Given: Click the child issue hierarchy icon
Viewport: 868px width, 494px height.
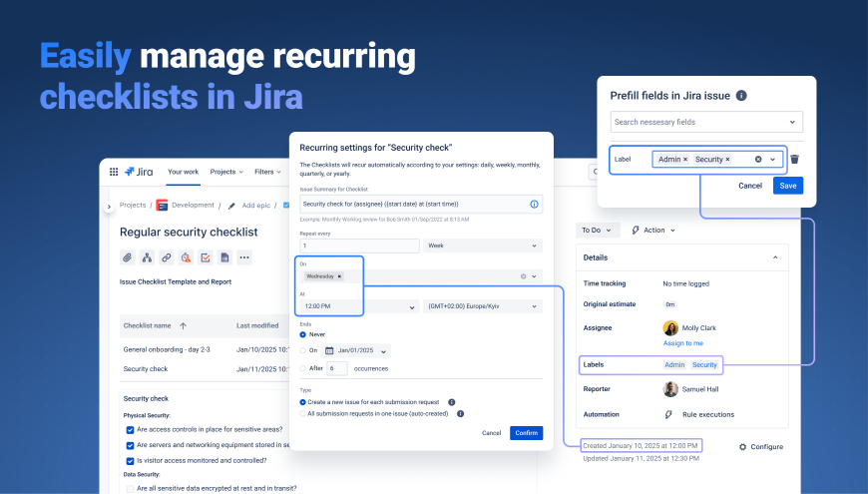Looking at the screenshot, I should tap(147, 257).
